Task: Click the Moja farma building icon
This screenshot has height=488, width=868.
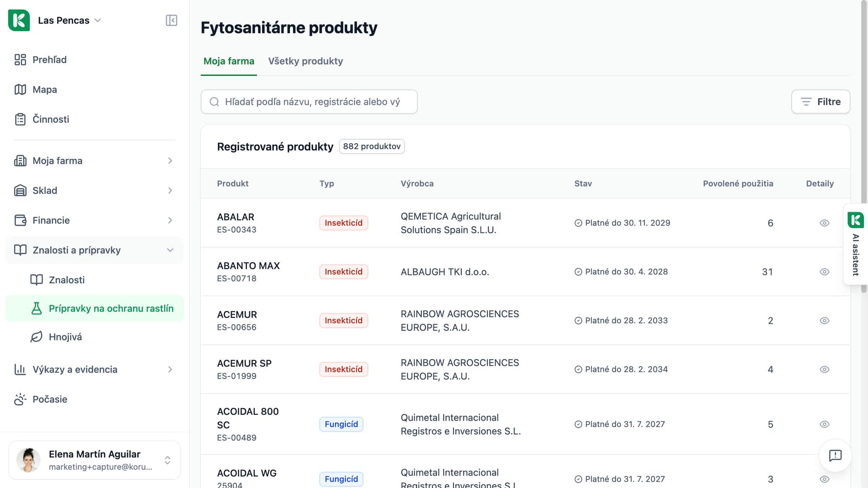Action: pos(20,161)
